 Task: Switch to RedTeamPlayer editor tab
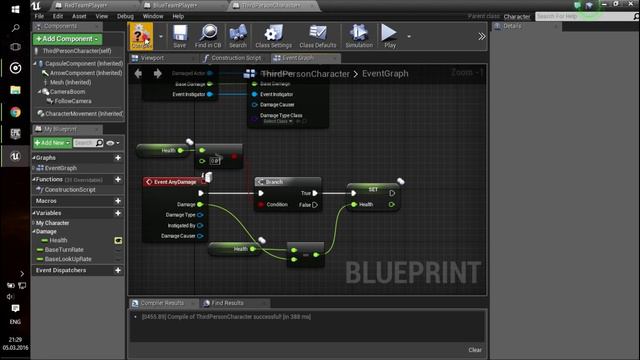click(85, 5)
